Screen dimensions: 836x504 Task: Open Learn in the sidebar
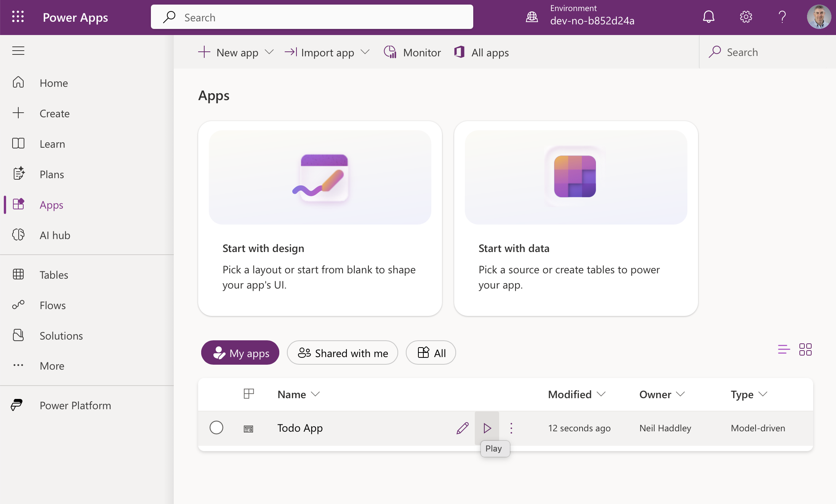pos(87,144)
